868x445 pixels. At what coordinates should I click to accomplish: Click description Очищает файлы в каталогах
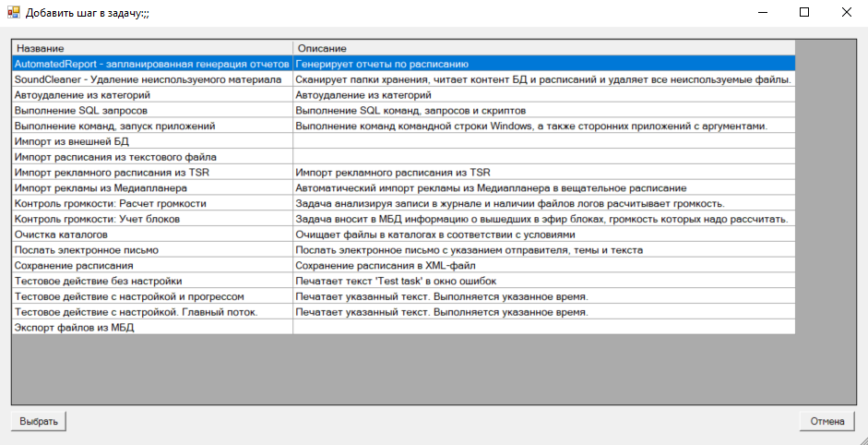click(543, 235)
